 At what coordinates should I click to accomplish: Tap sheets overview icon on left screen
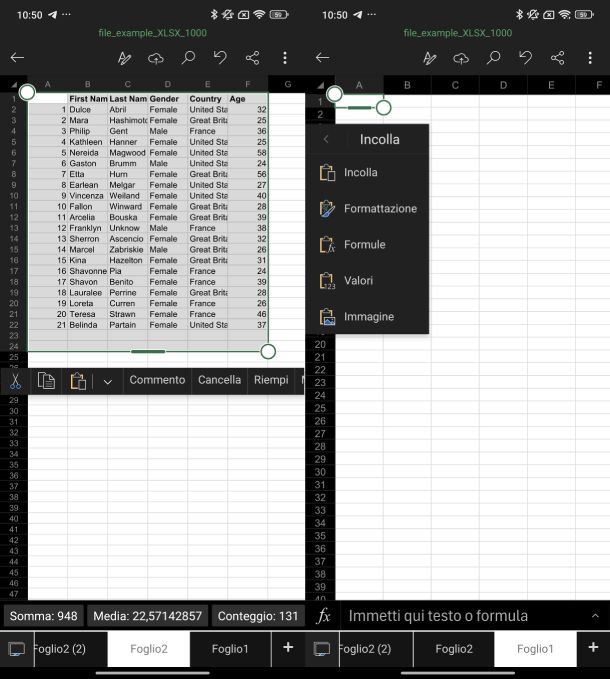(17, 649)
